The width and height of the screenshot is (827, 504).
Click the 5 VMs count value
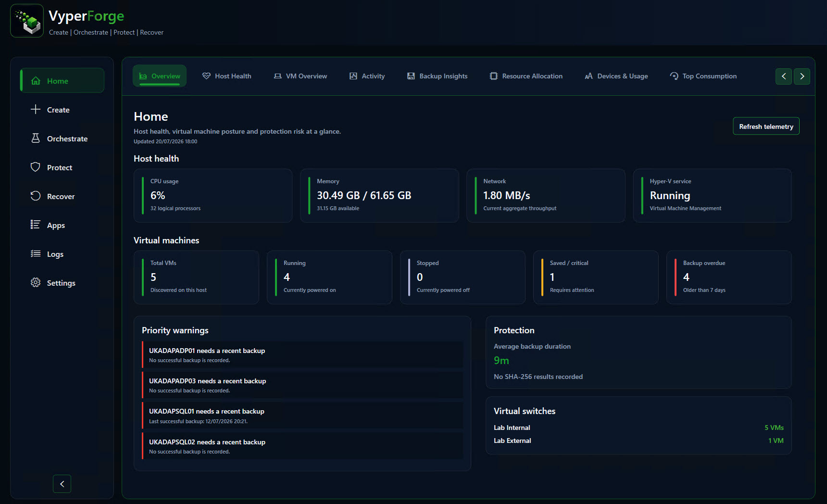774,428
